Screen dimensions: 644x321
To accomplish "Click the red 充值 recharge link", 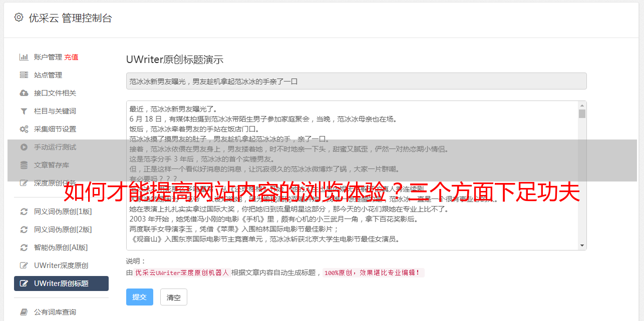I will pos(71,57).
